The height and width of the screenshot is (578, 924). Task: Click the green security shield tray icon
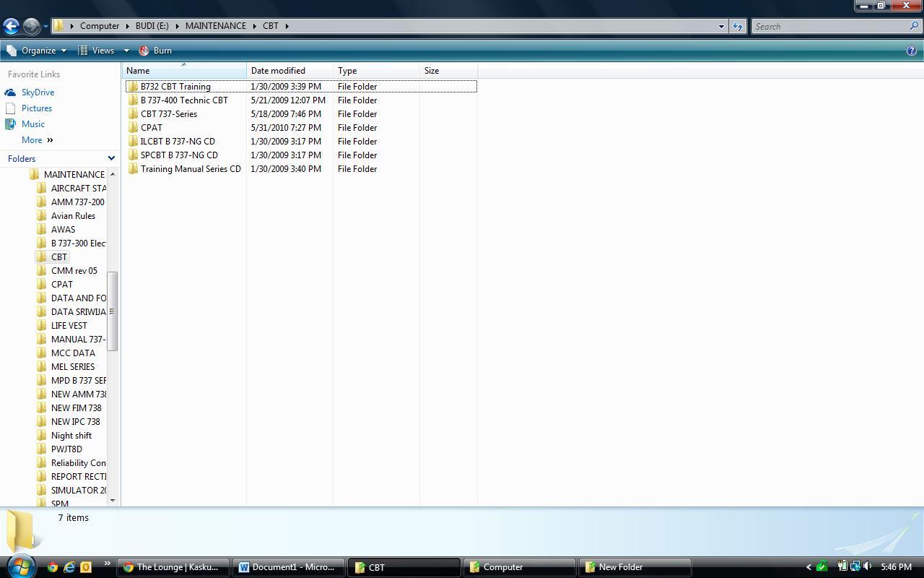coord(821,566)
